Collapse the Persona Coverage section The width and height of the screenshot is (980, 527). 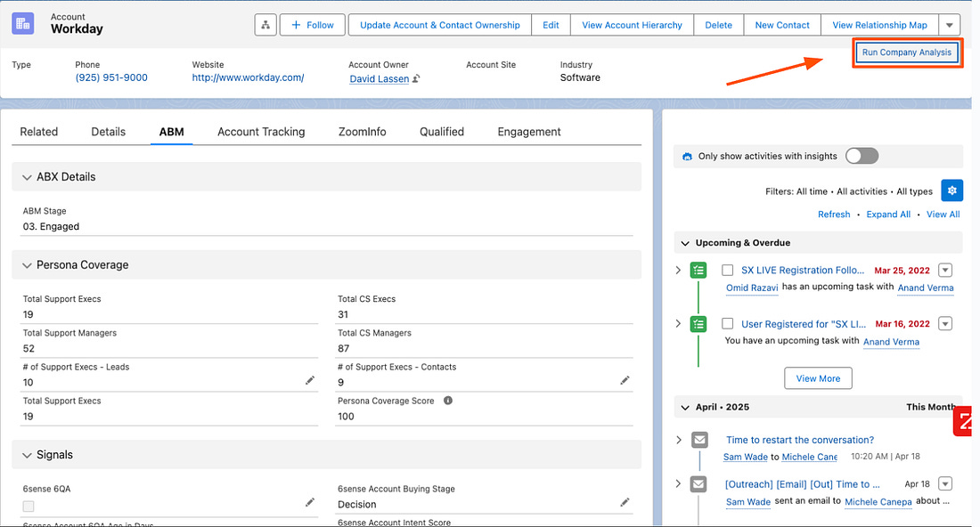pos(27,265)
